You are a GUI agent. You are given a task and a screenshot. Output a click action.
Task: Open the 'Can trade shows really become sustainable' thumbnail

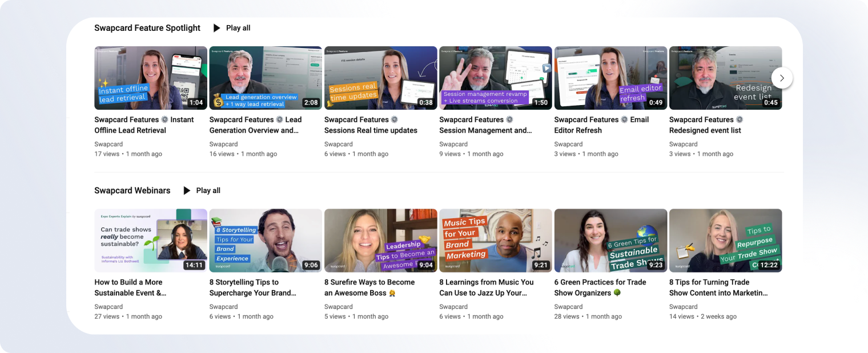coord(151,240)
